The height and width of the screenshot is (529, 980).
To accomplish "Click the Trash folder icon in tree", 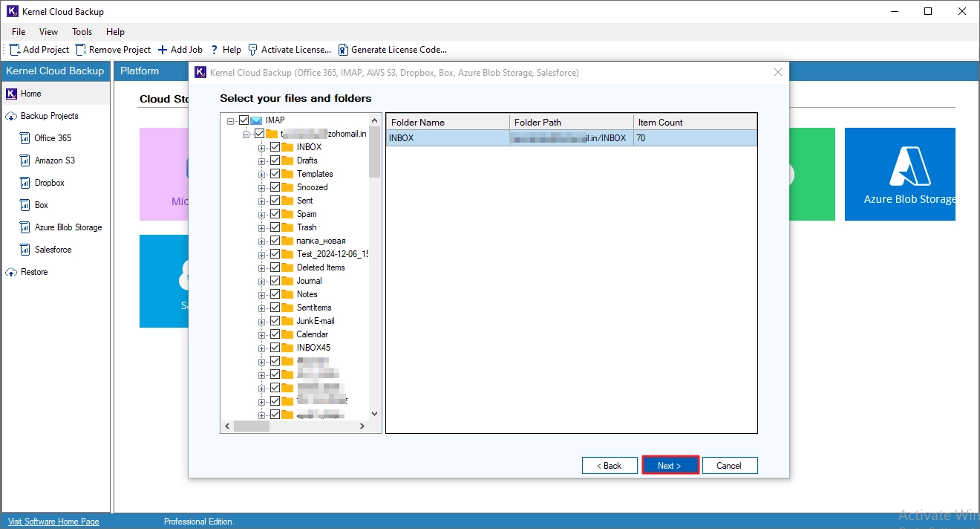I will click(287, 227).
